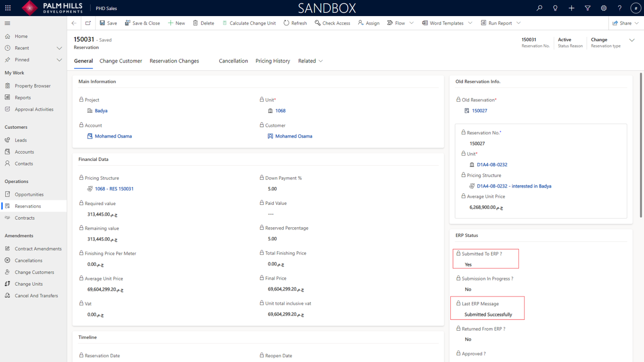Open Mohamed Osama customer link

pos(293,136)
